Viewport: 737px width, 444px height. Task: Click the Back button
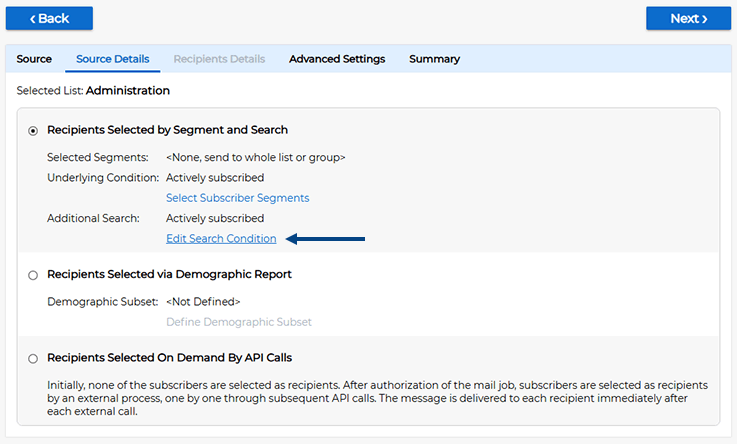tap(49, 18)
